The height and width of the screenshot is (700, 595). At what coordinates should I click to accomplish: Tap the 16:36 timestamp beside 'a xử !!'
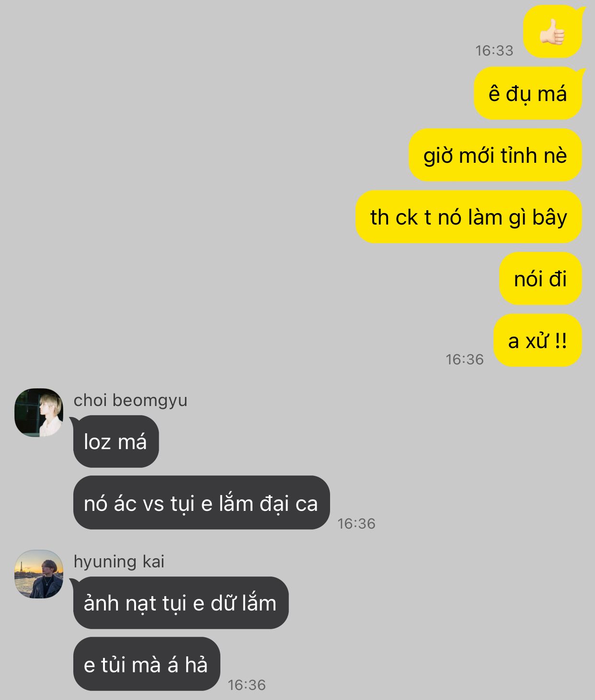coord(465,359)
